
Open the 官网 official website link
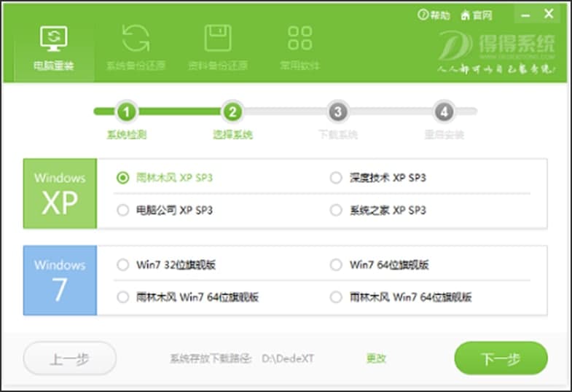(477, 15)
